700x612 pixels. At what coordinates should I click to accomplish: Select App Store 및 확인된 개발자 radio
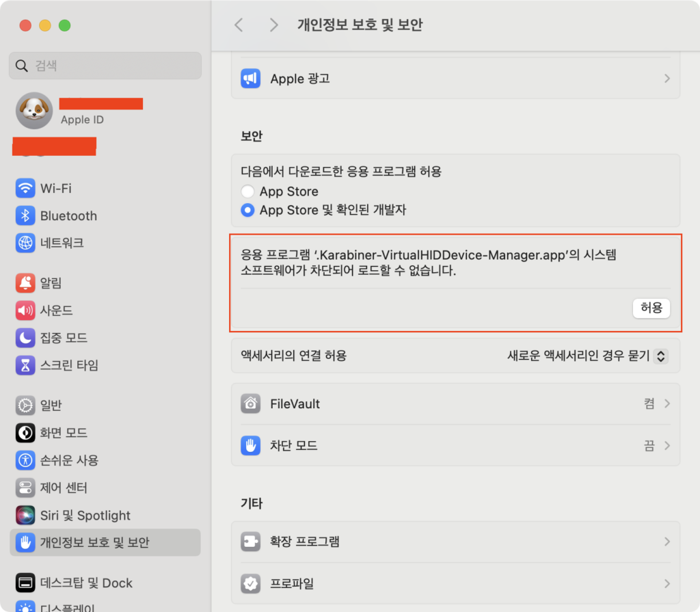pos(247,210)
